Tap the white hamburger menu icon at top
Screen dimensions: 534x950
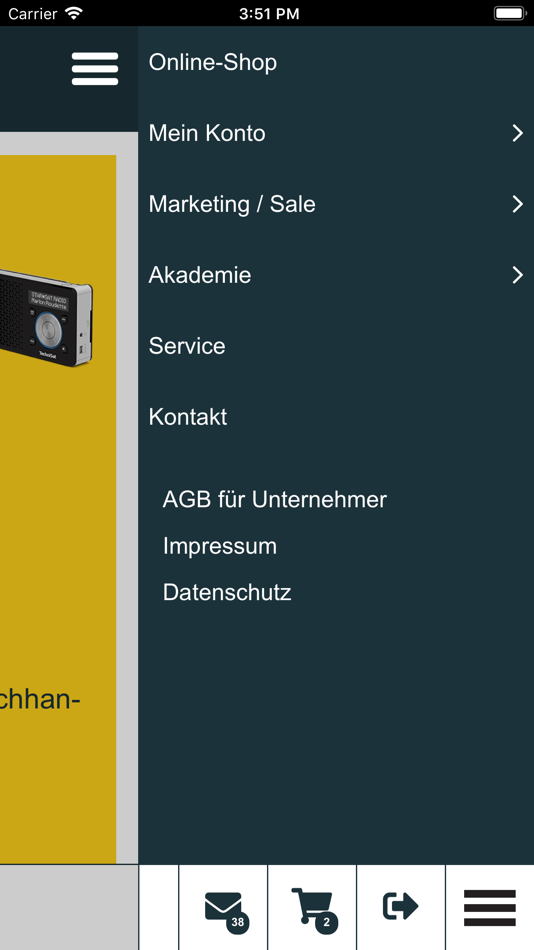pos(95,68)
